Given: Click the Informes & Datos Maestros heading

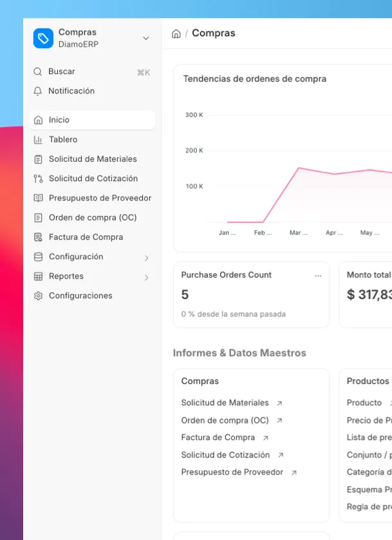Looking at the screenshot, I should click(x=239, y=353).
